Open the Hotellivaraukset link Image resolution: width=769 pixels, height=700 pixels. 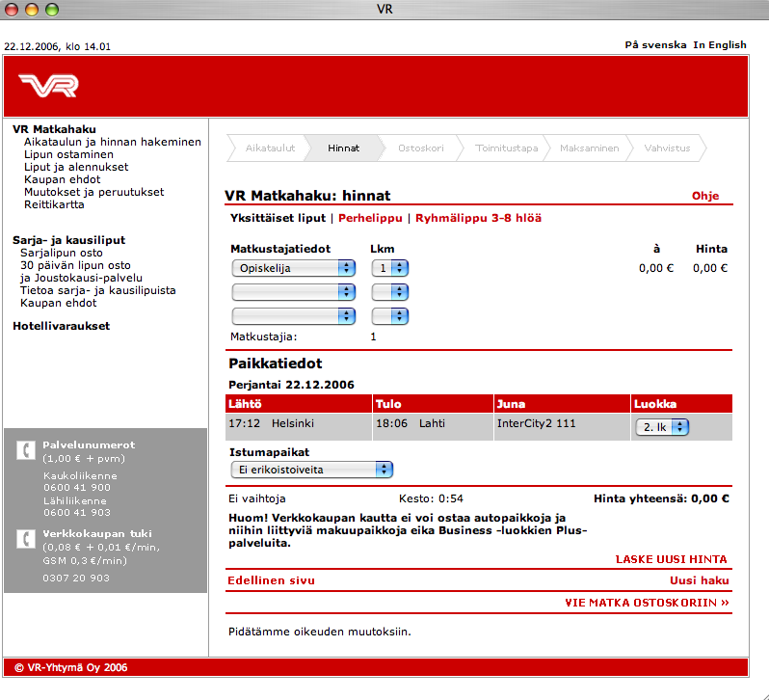click(x=62, y=326)
